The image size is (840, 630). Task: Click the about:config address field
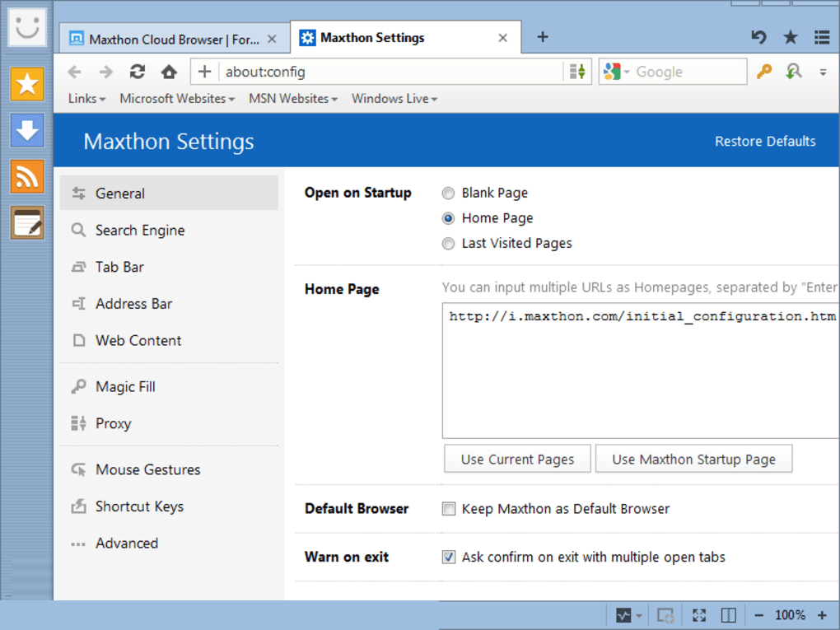[391, 72]
